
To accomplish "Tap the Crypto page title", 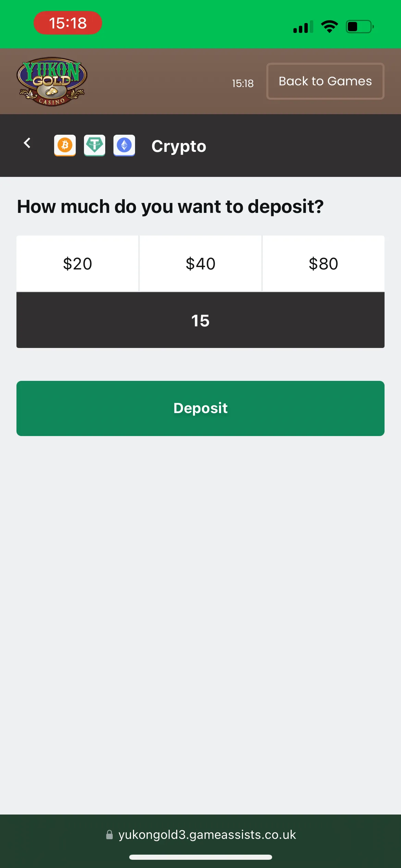I will [179, 146].
